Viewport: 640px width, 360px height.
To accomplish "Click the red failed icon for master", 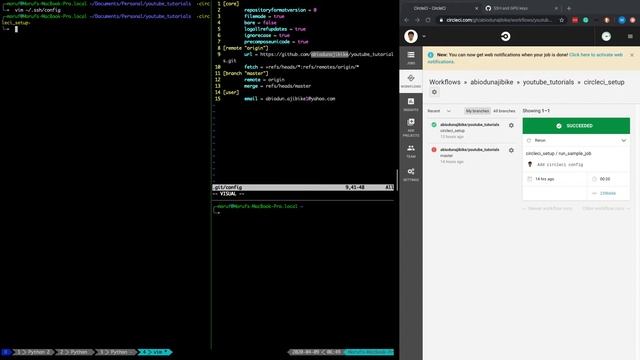I will pos(433,150).
